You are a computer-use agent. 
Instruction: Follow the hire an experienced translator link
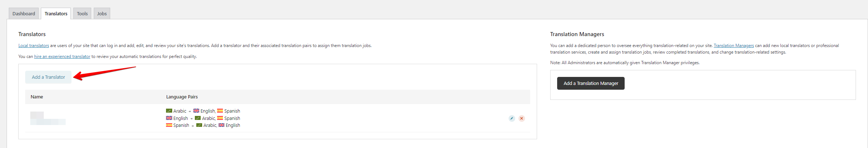62,57
